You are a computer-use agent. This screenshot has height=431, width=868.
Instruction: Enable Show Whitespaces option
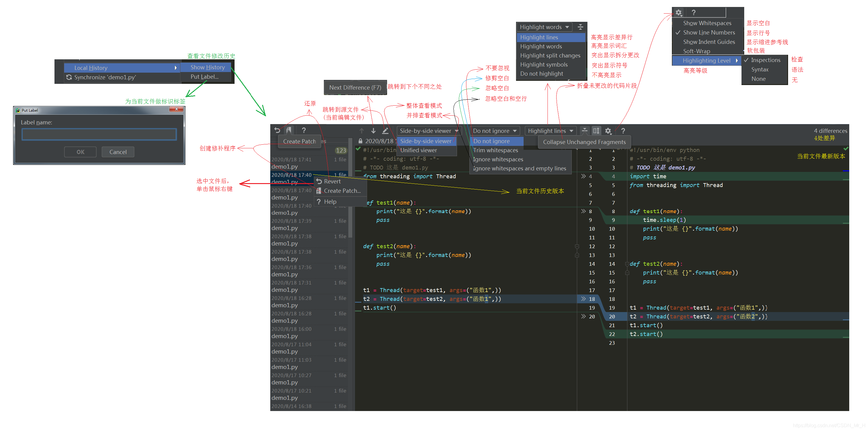pyautogui.click(x=707, y=23)
